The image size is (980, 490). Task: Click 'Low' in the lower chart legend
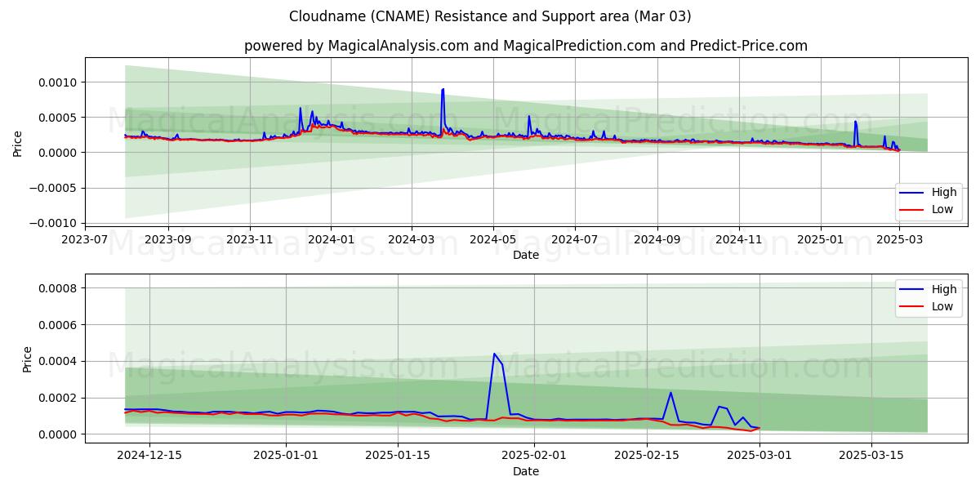click(x=943, y=305)
